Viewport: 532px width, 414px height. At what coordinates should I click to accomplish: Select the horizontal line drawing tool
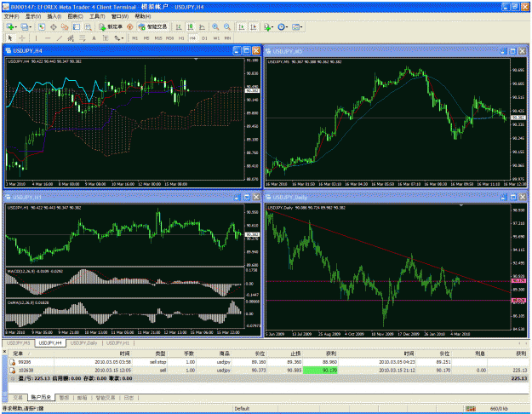tap(48, 38)
